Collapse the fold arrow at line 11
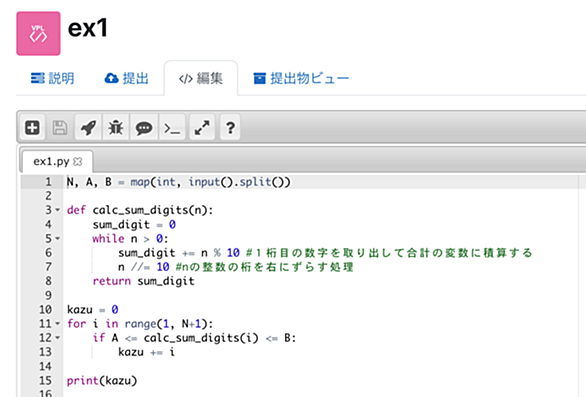 click(x=58, y=324)
